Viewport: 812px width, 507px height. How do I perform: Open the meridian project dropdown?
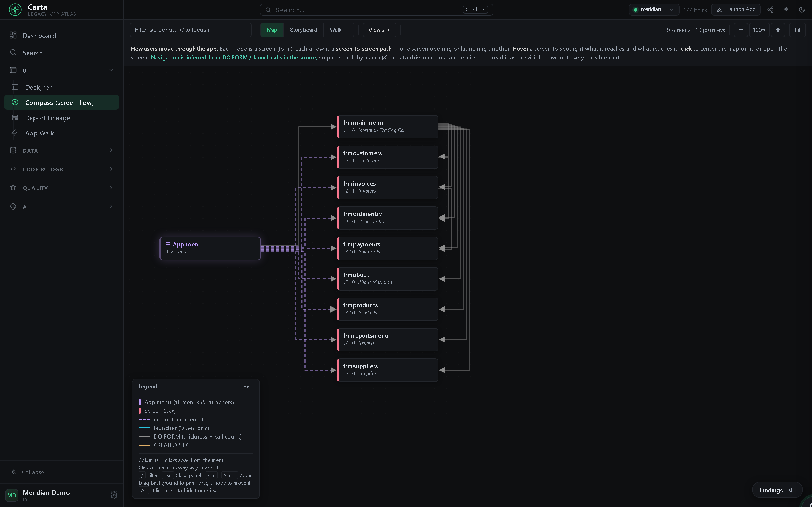pyautogui.click(x=654, y=10)
